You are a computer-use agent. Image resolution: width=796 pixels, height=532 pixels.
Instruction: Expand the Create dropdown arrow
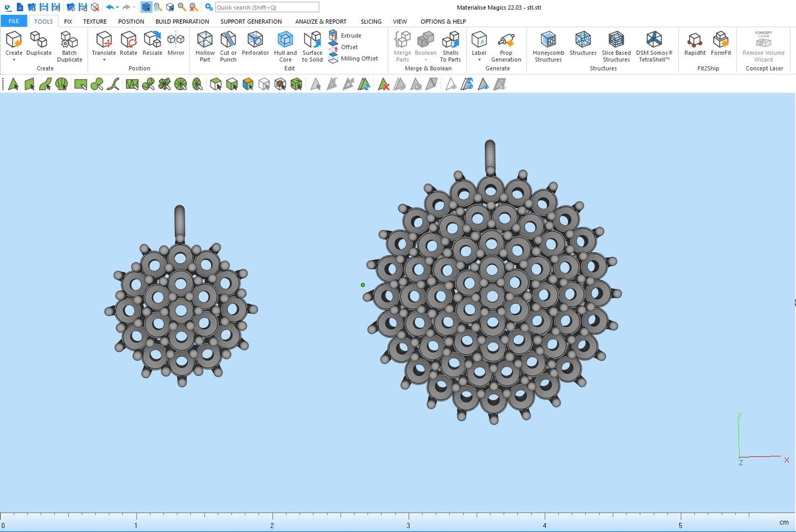pyautogui.click(x=14, y=60)
